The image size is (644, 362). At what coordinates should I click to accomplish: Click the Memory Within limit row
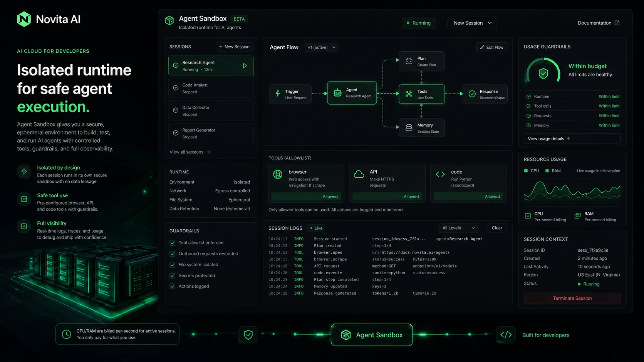tap(573, 125)
